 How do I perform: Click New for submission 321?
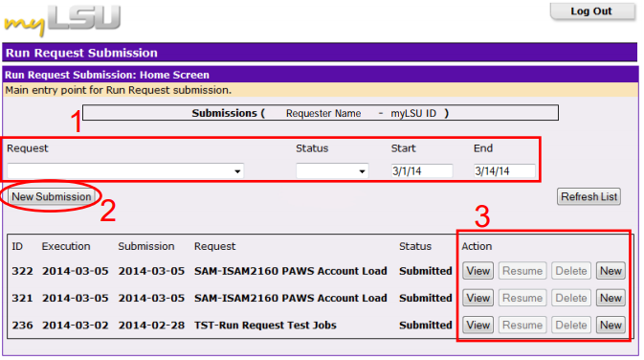(x=611, y=298)
